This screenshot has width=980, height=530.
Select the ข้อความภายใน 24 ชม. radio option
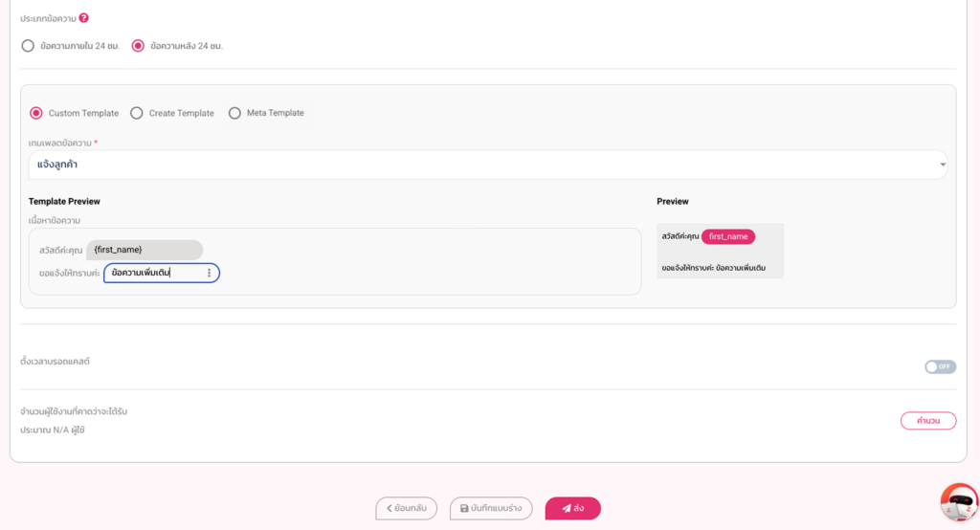(x=28, y=45)
